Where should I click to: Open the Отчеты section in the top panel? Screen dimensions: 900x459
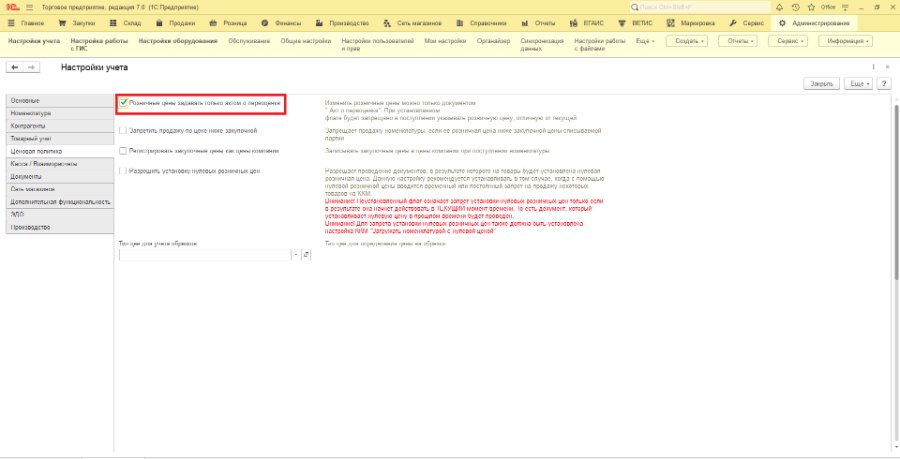pos(538,23)
